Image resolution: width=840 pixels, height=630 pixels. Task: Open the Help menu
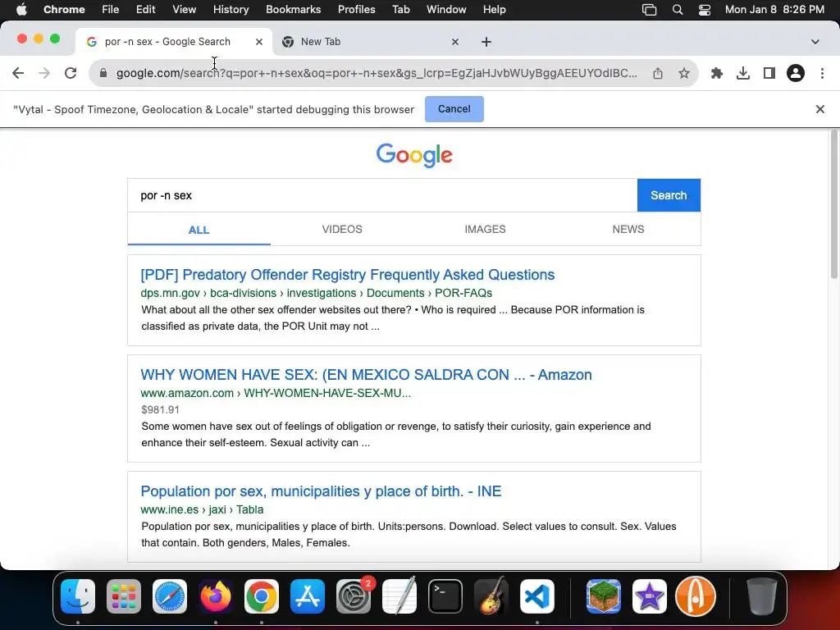tap(494, 10)
